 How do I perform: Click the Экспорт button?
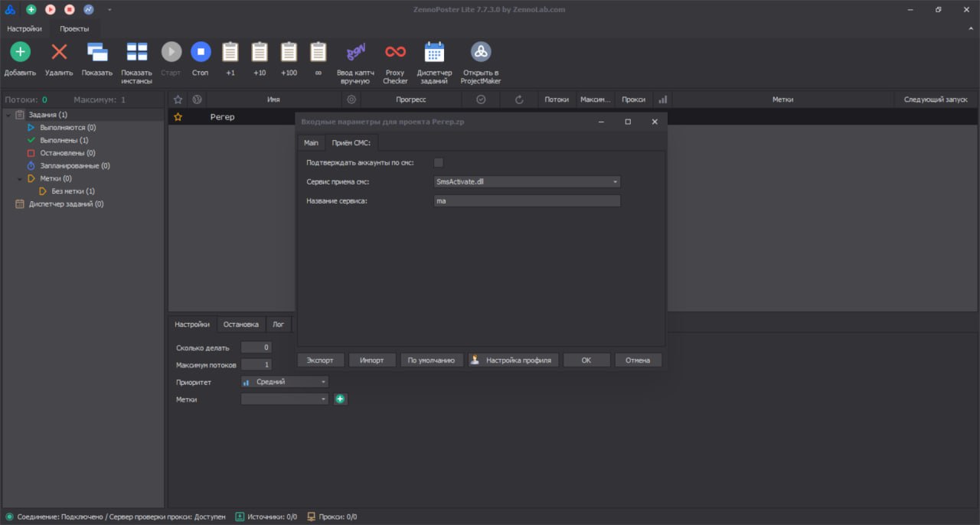point(321,360)
